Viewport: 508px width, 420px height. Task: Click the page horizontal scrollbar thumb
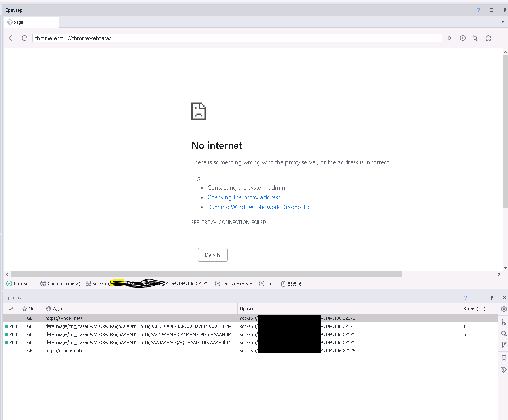(206, 274)
